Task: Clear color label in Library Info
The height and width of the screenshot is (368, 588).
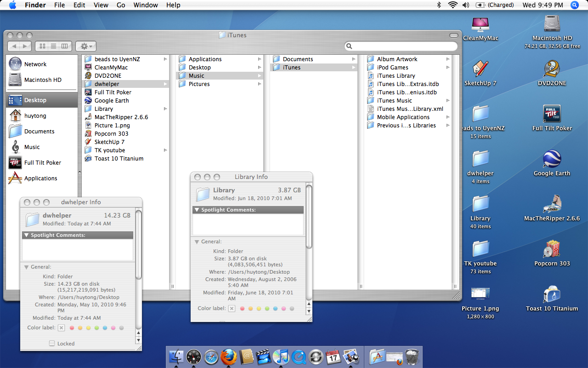Action: click(232, 309)
